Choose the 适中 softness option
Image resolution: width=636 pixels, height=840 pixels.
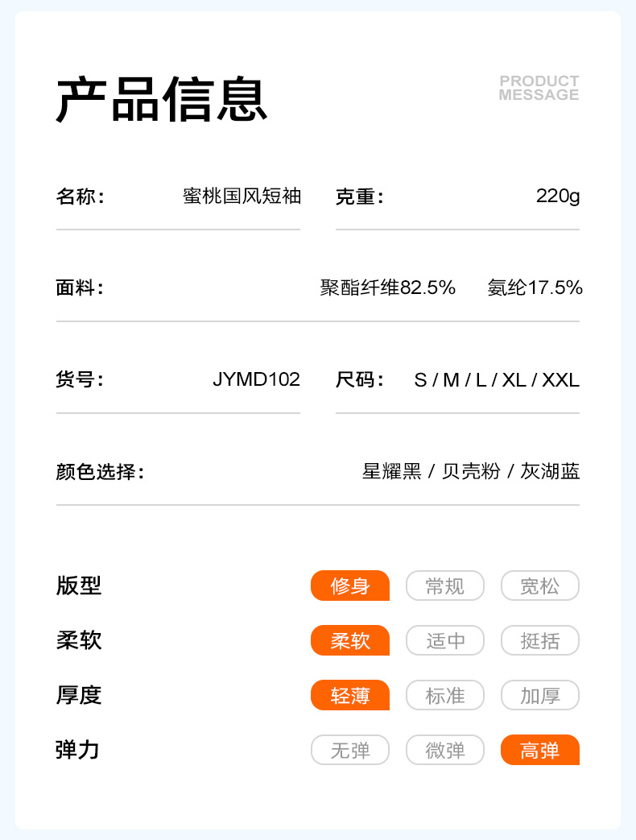tap(445, 641)
